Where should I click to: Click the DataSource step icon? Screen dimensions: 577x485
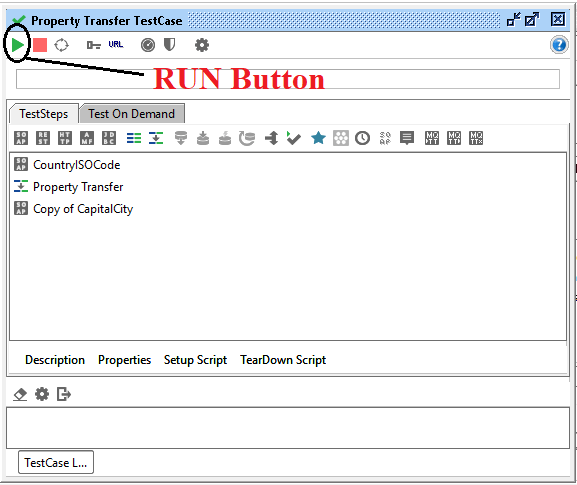pos(181,138)
